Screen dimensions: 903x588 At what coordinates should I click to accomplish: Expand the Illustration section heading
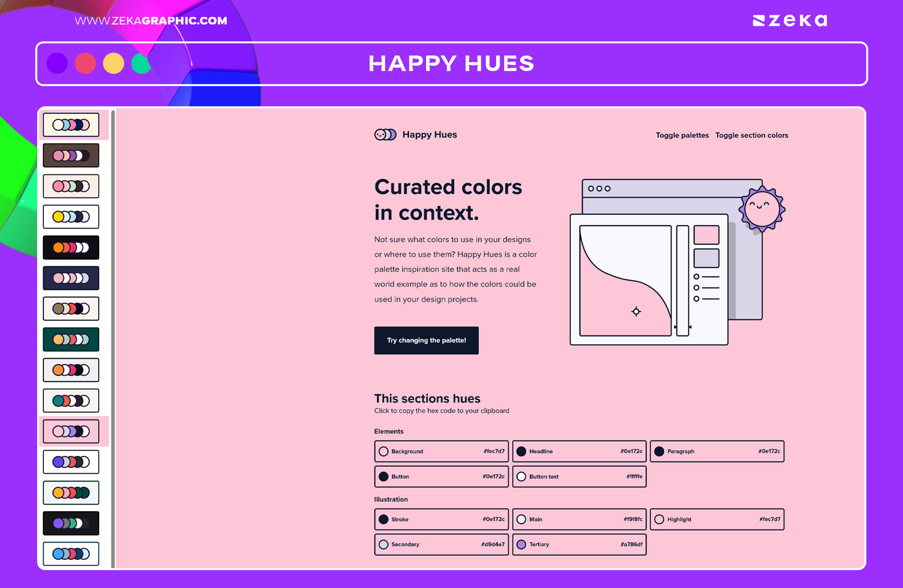point(390,499)
